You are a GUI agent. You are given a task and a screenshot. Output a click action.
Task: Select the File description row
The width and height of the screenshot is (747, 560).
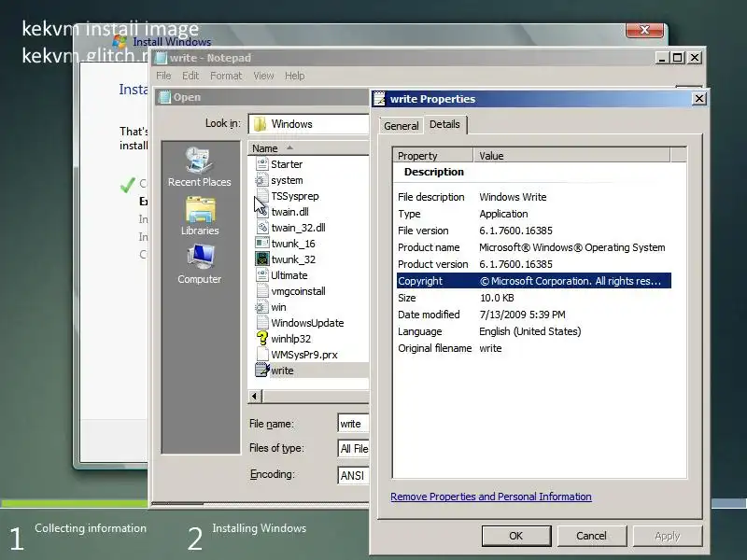(x=534, y=197)
